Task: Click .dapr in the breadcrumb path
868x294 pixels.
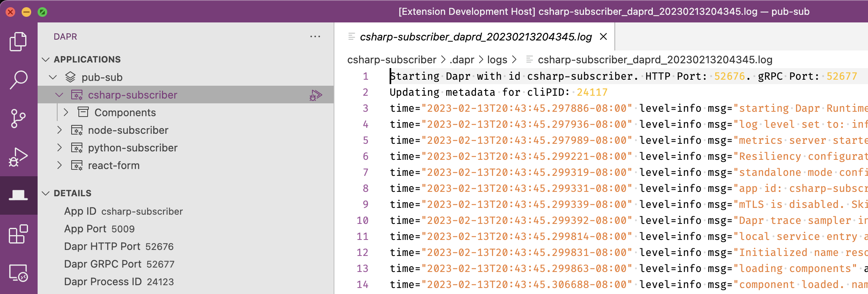Action: click(x=462, y=60)
